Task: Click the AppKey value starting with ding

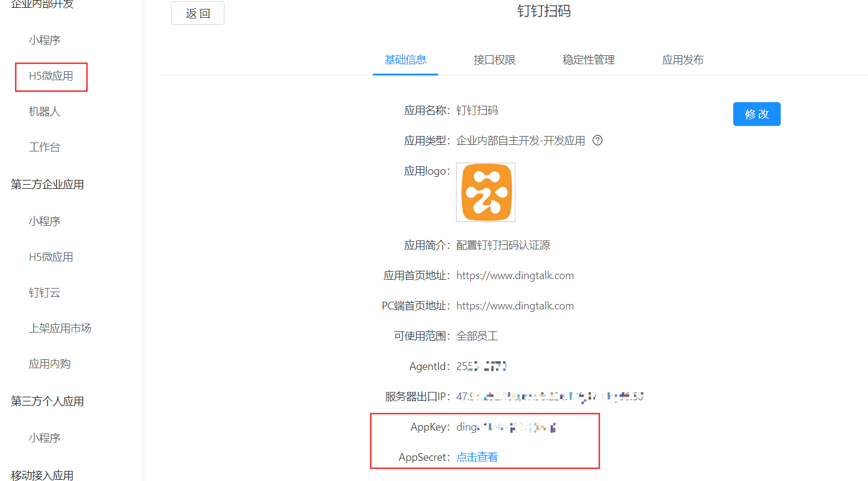Action: tap(508, 427)
